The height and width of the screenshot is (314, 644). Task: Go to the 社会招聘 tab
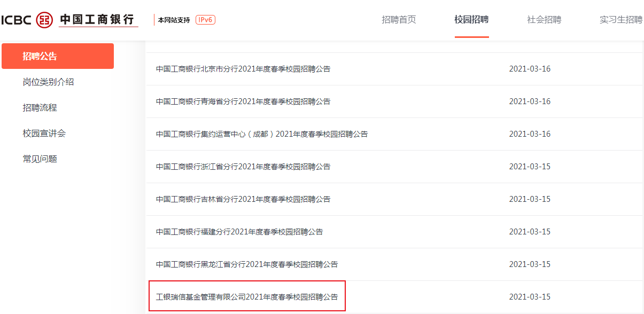coord(544,20)
